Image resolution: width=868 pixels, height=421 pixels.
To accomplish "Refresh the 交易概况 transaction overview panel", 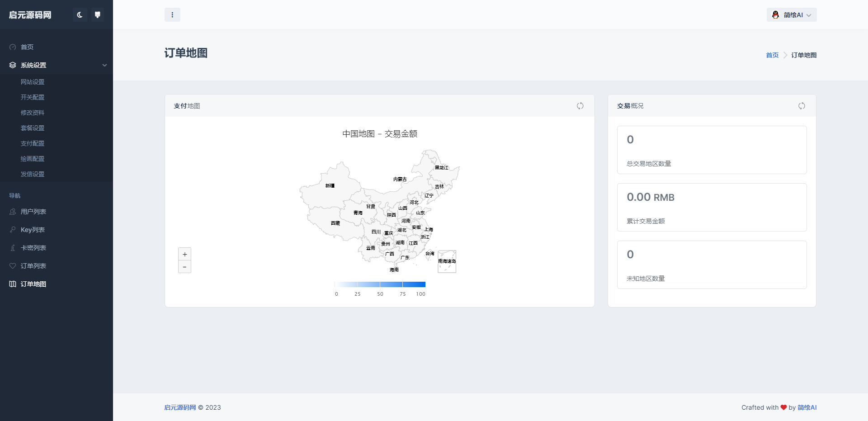I will 802,106.
